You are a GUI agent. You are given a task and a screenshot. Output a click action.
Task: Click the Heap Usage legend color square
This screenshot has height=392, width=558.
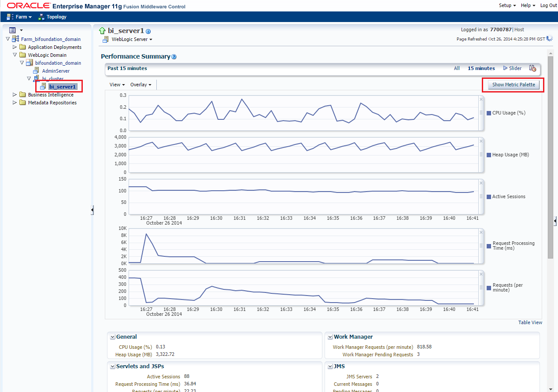click(488, 155)
